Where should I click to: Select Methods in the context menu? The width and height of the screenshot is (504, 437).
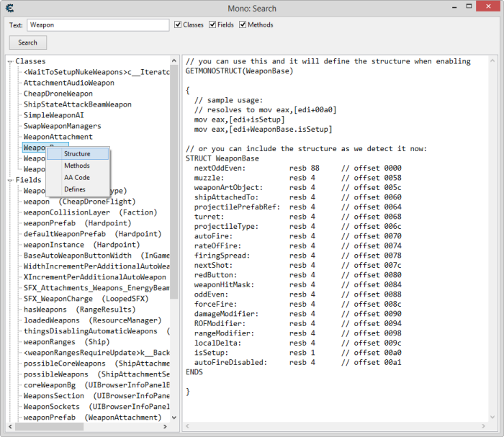(77, 166)
